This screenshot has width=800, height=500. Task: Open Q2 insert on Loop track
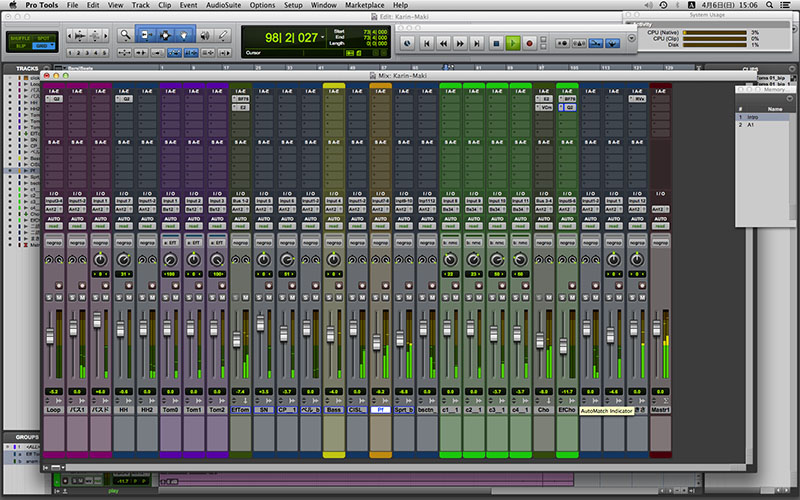(x=54, y=99)
